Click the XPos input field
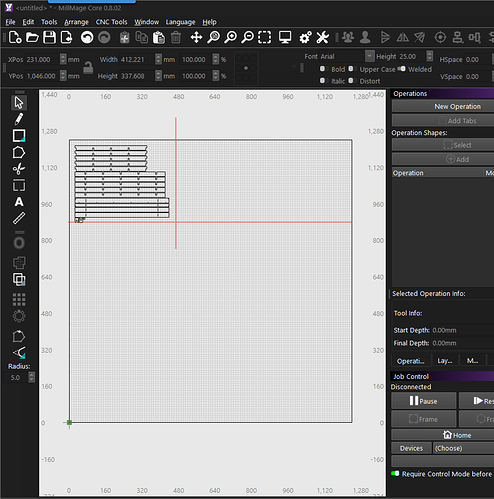494x499 pixels. [x=42, y=59]
